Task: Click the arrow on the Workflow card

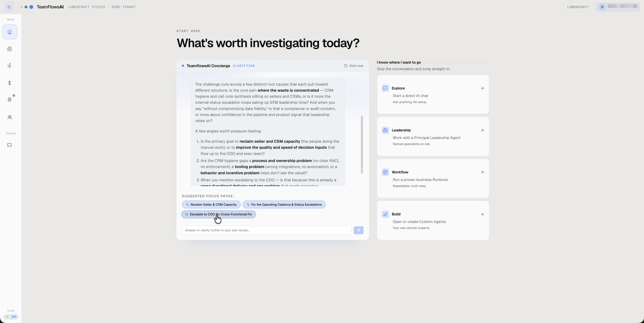Action: 482,172
